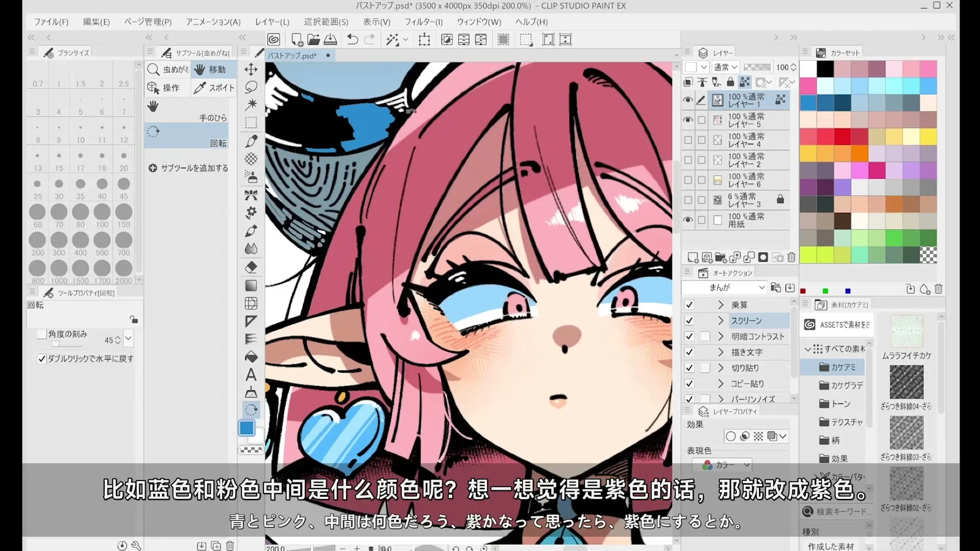Delete layer with trash icon in Layer panel

point(791,257)
